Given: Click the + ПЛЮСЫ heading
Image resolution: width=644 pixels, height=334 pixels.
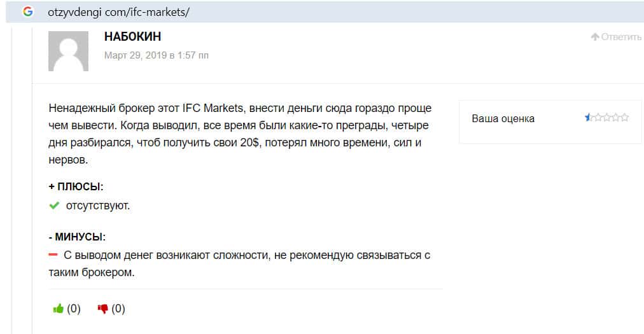Looking at the screenshot, I should [76, 186].
